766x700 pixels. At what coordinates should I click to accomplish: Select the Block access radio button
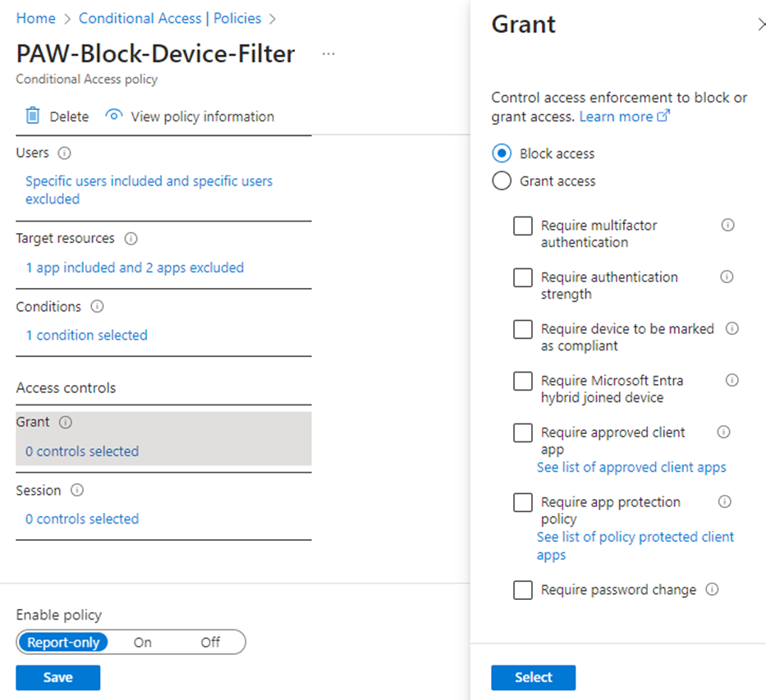point(502,153)
